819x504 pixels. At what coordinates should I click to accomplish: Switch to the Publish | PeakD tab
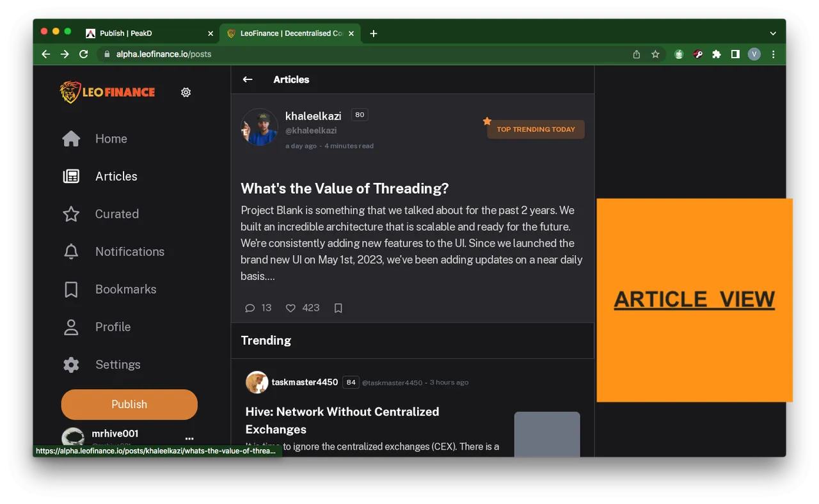pos(147,33)
